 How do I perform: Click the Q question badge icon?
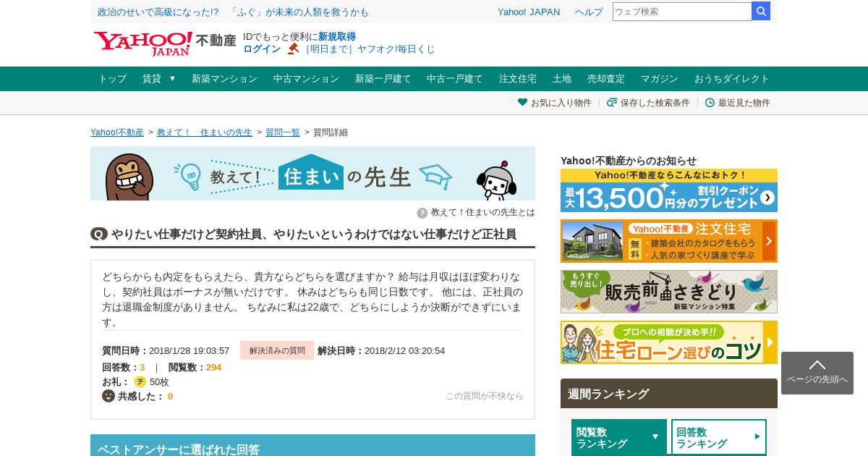tap(99, 234)
